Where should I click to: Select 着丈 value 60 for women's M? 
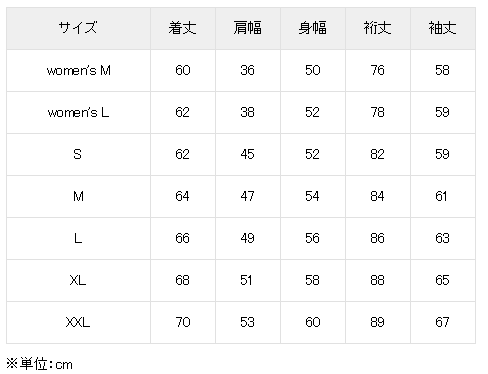183,71
